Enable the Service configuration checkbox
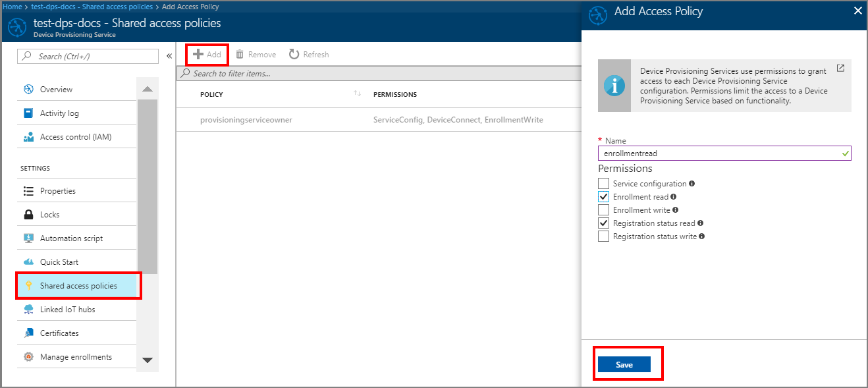The width and height of the screenshot is (868, 388). tap(603, 184)
